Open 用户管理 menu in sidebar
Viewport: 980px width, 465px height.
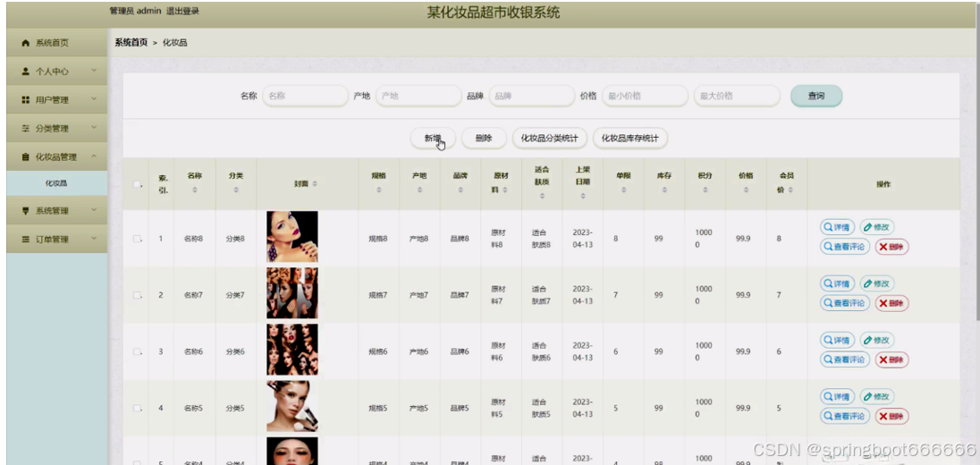57,100
